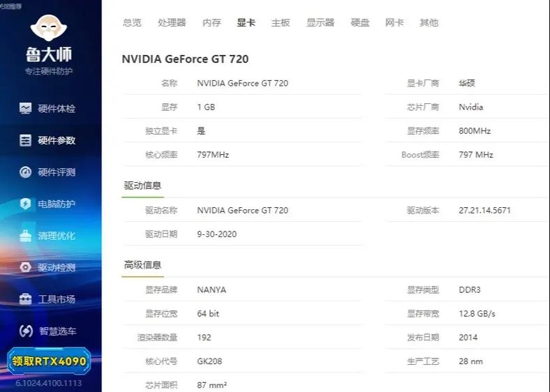Click the 硬件参数 list icon
This screenshot has width=550, height=392.
(x=25, y=140)
